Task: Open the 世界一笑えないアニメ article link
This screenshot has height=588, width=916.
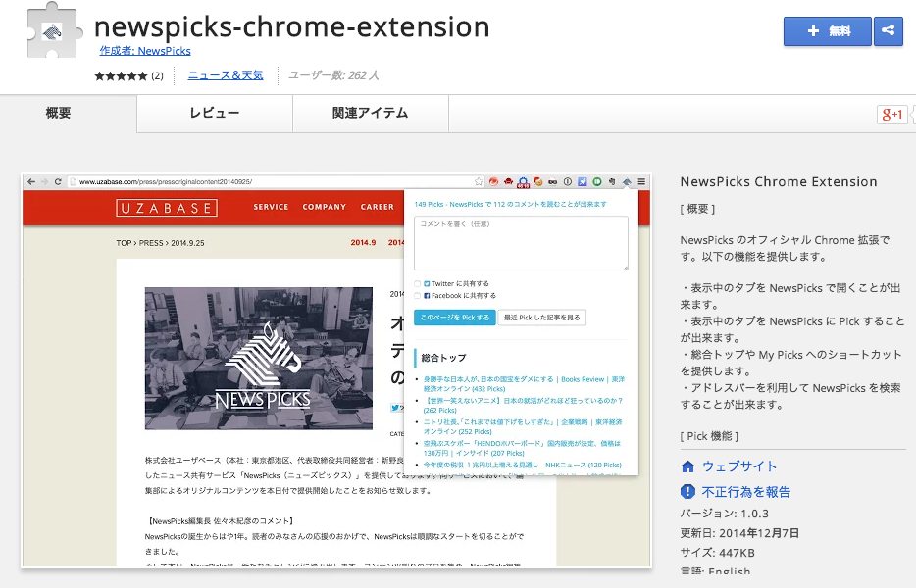Action: (x=523, y=406)
